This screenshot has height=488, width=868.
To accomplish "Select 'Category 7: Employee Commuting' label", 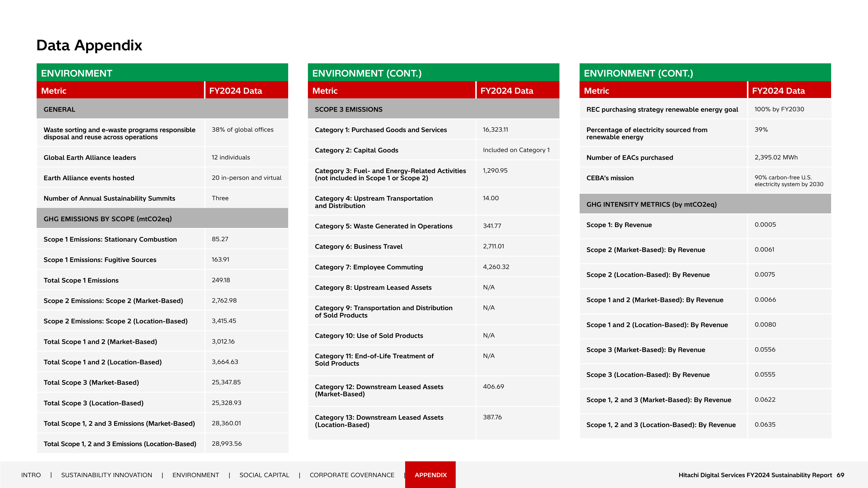I will (369, 267).
